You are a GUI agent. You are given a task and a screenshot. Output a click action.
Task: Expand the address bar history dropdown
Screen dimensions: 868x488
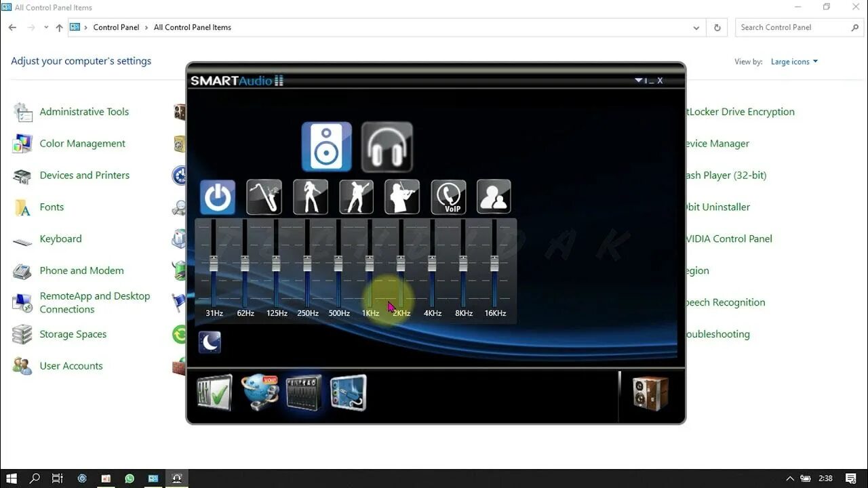696,27
